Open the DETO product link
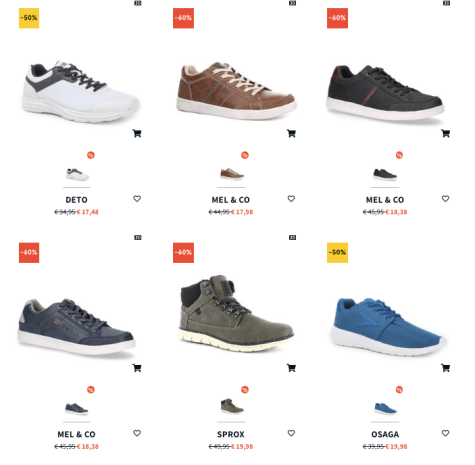The height and width of the screenshot is (465, 475). pyautogui.click(x=77, y=200)
